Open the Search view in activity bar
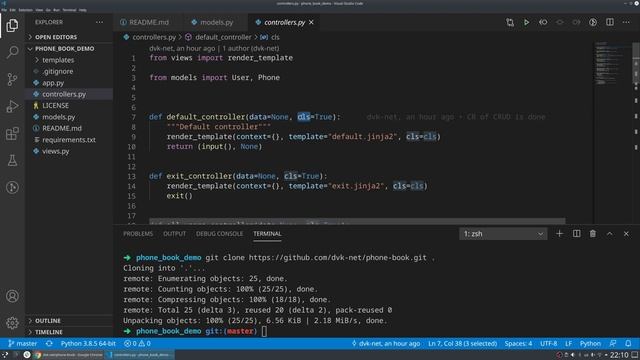 point(12,52)
